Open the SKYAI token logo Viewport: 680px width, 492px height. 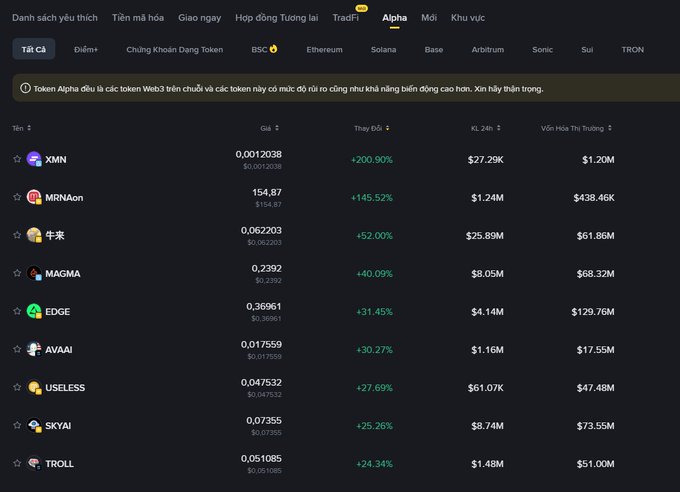tap(34, 426)
